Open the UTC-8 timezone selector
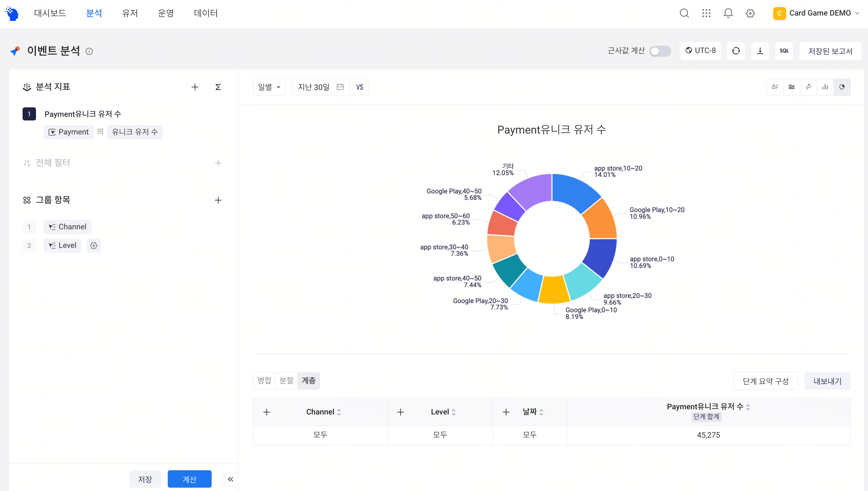The height and width of the screenshot is (491, 868). pyautogui.click(x=700, y=51)
